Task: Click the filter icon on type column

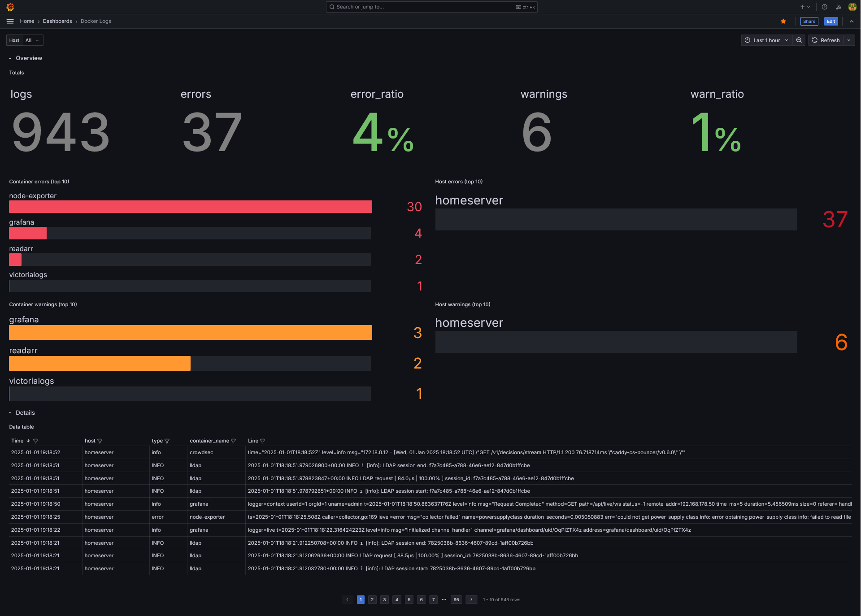Action: pos(167,441)
